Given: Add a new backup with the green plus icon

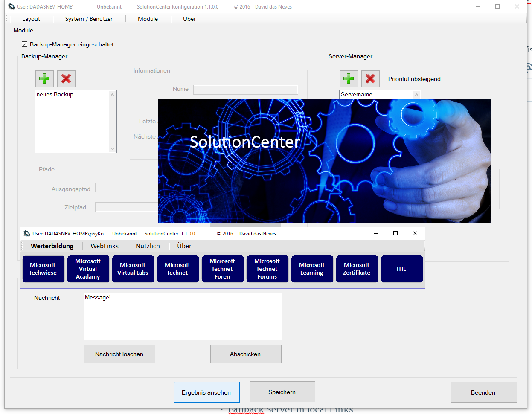Looking at the screenshot, I should coord(44,78).
